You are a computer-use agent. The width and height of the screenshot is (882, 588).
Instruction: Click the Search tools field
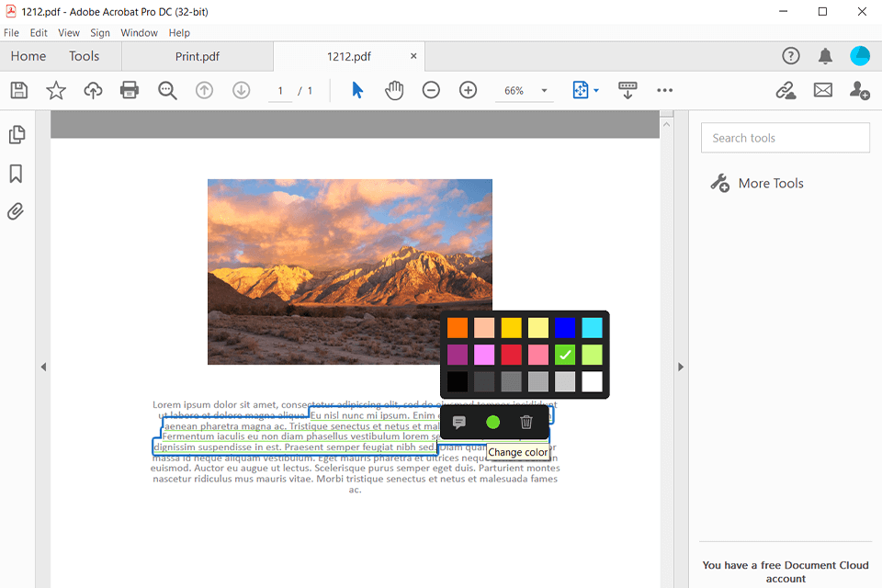pos(786,138)
